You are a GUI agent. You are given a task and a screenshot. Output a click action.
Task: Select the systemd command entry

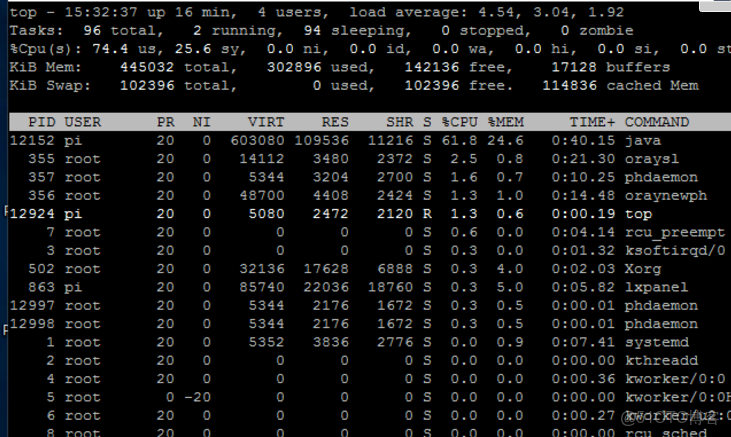point(656,342)
